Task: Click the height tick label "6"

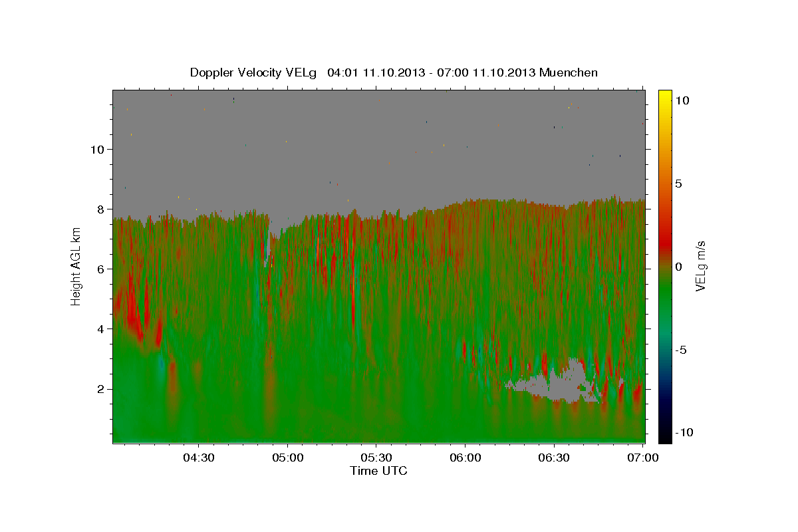Action: 102,269
